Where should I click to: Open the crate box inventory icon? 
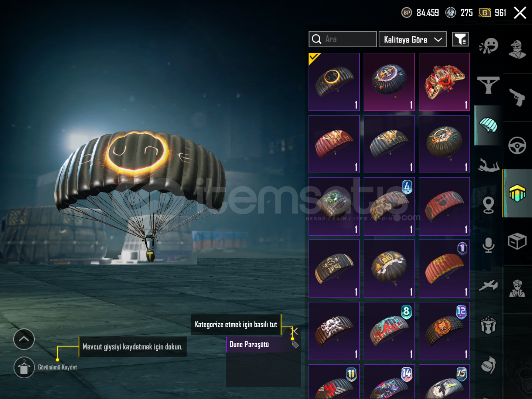coord(517,241)
